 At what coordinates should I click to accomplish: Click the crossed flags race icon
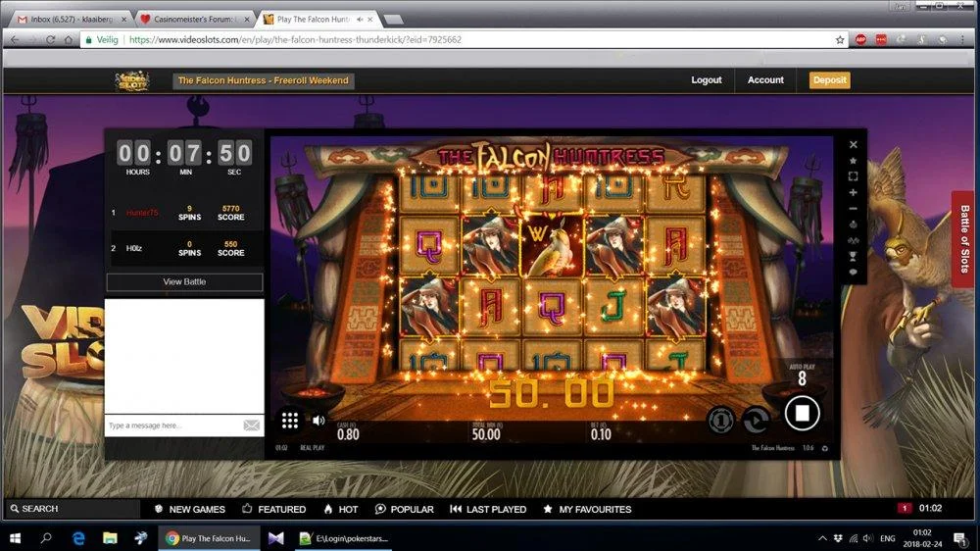[854, 240]
